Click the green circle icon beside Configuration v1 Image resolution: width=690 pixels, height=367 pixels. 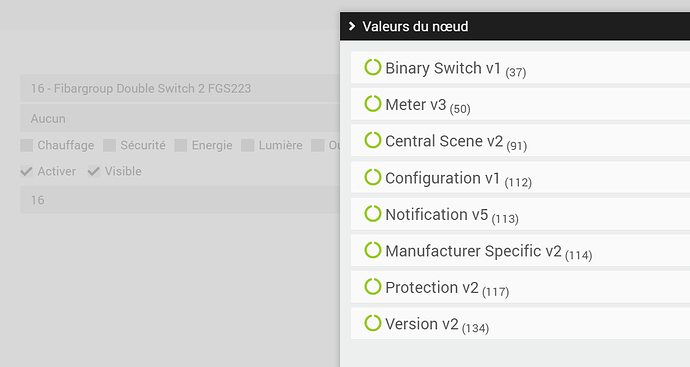coord(372,177)
